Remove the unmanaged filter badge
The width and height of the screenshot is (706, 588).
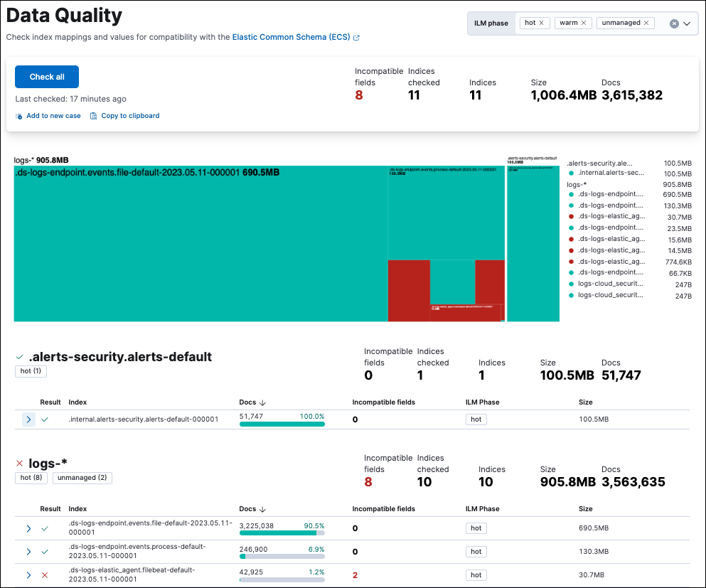[x=646, y=23]
